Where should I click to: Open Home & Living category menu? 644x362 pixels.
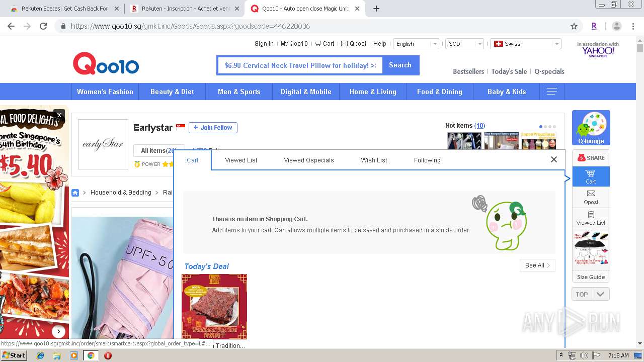point(373,92)
